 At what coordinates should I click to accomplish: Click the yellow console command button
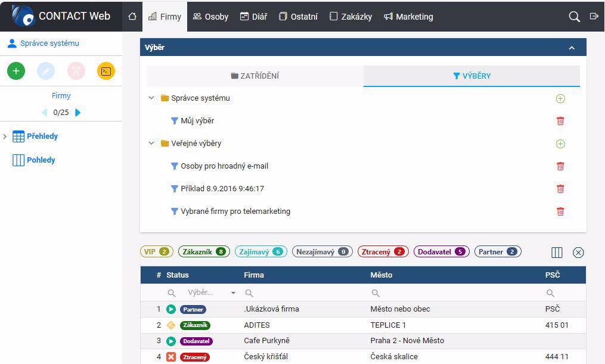click(106, 71)
